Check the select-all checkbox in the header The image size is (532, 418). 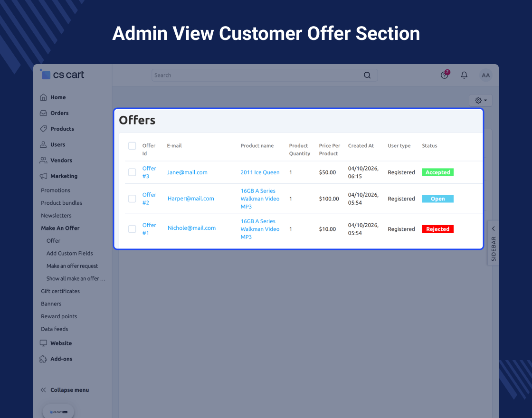[x=132, y=146]
